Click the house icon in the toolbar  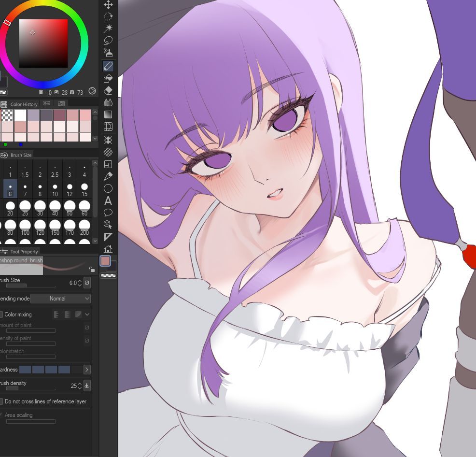pos(108,249)
